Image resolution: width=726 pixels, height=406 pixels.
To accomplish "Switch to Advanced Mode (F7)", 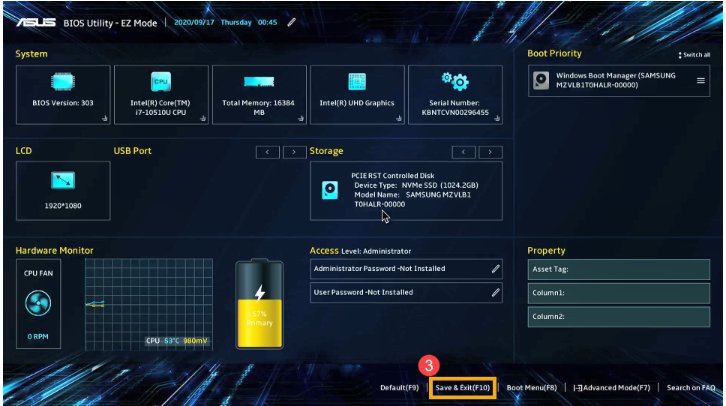I will click(x=612, y=387).
